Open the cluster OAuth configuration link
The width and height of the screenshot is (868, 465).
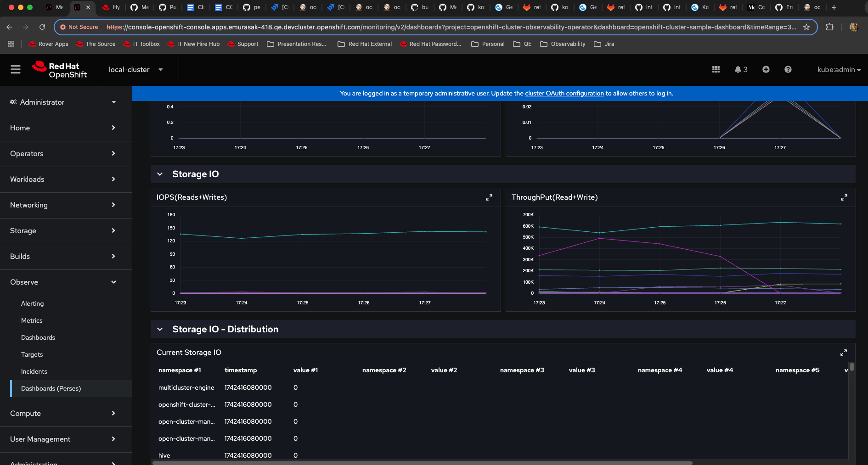(x=564, y=93)
